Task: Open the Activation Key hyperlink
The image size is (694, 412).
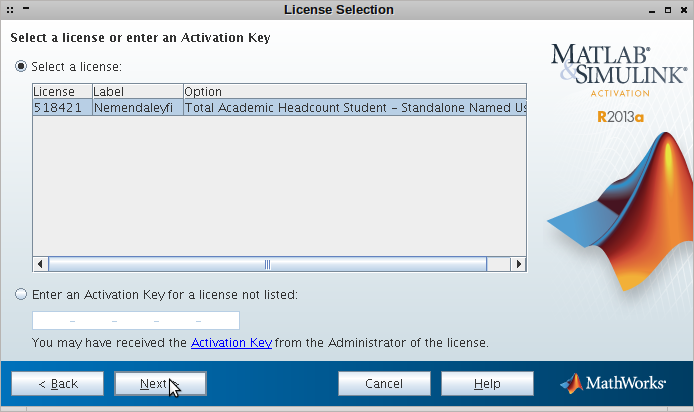Action: pyautogui.click(x=231, y=343)
